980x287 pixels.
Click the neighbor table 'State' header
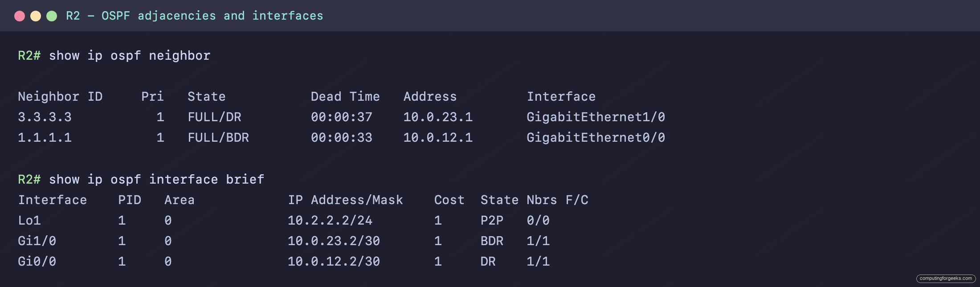point(207,97)
